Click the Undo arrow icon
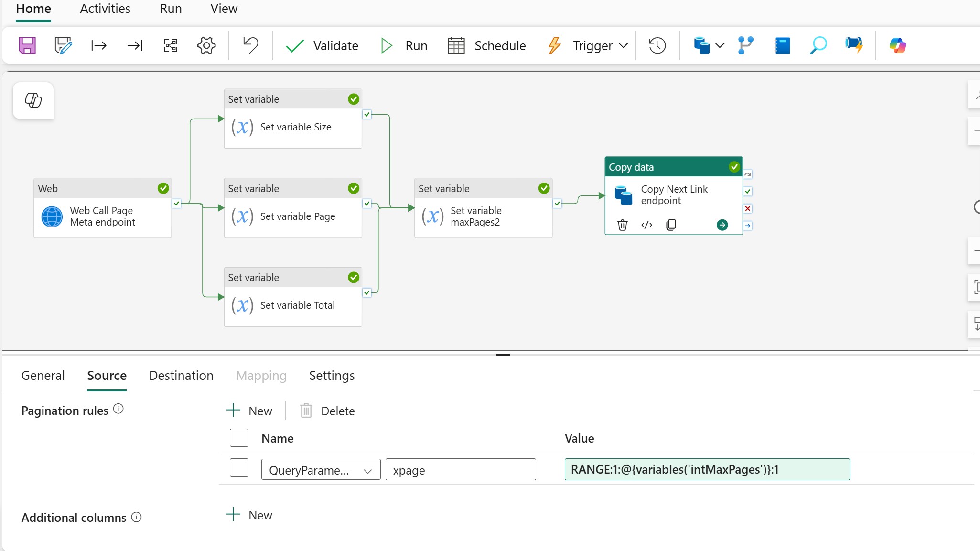 click(x=250, y=45)
